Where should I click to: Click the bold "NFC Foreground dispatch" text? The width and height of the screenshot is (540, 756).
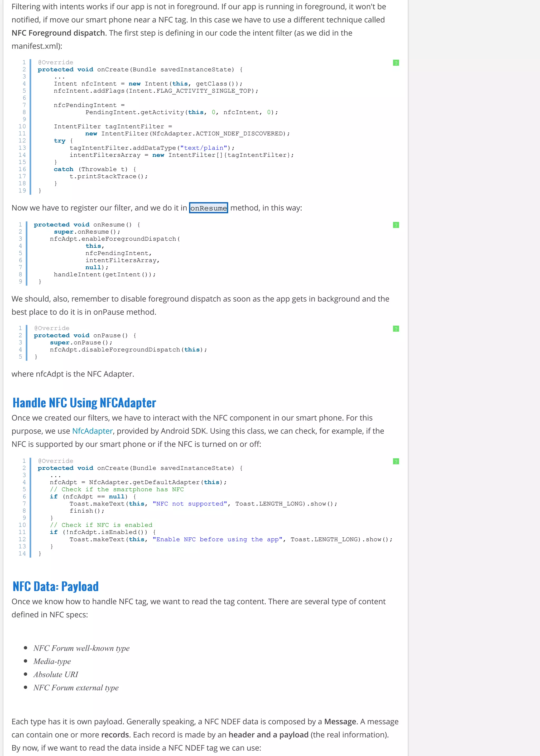pyautogui.click(x=59, y=33)
